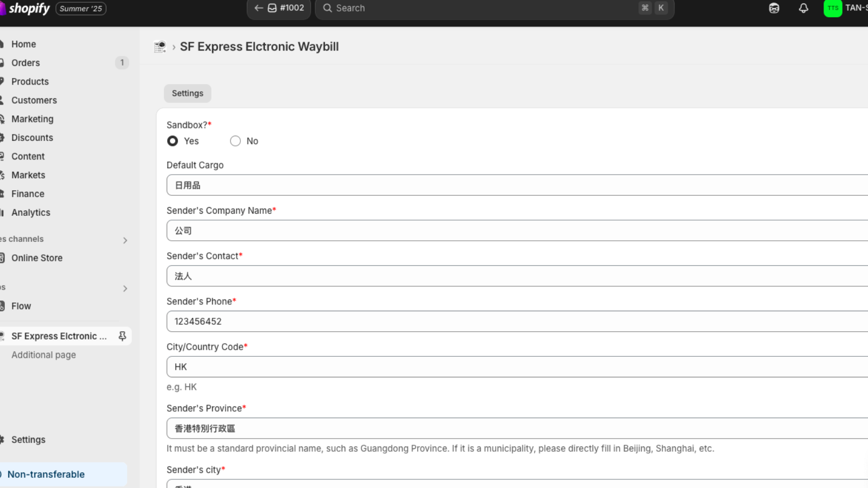Click the Sender's Company Name field
The image size is (868, 488).
tap(517, 230)
